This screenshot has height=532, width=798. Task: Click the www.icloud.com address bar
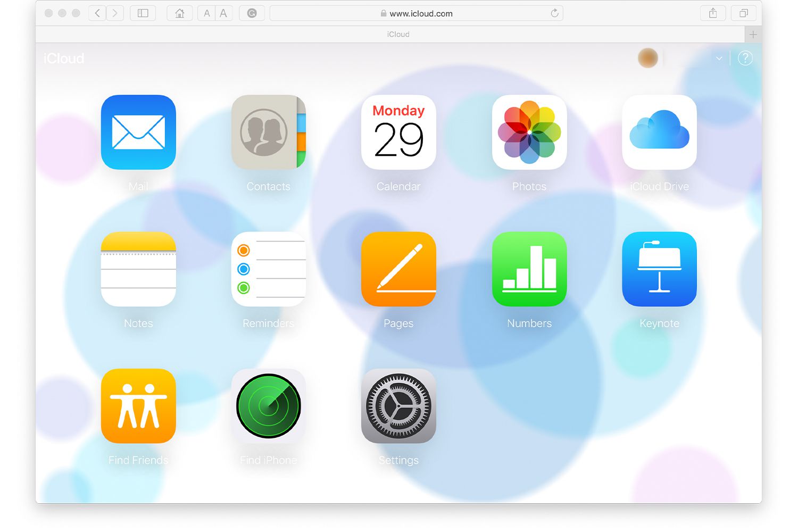[417, 13]
